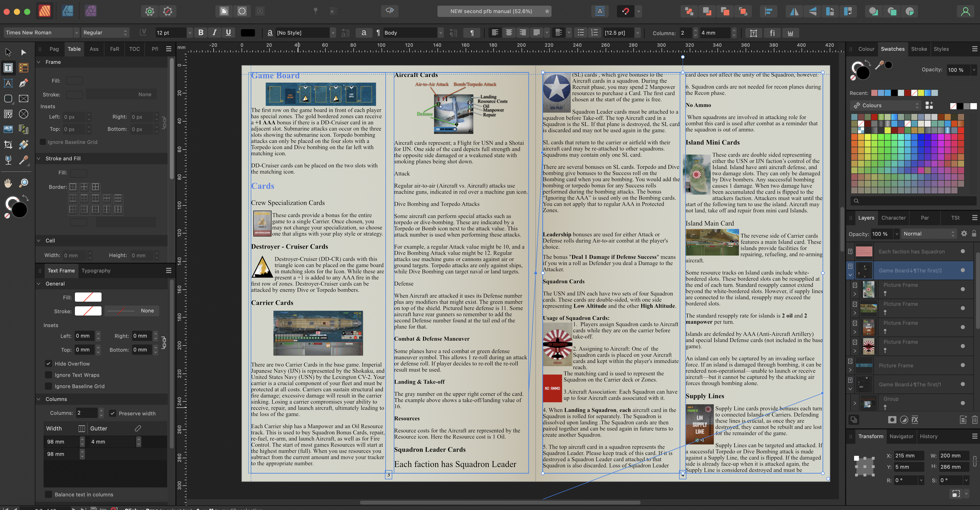Toggle bold formatting
Viewport: 980px width, 510px height.
pos(201,33)
